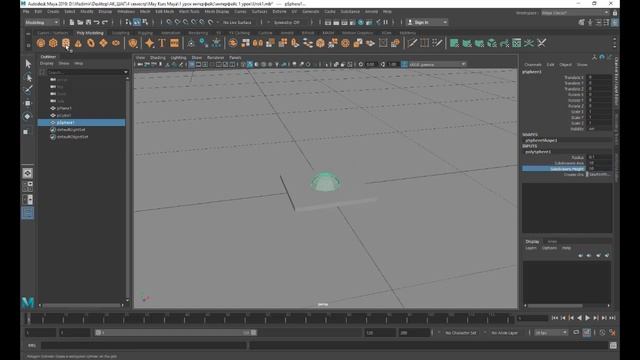Toggle the Channel Box sidebar icon top right
Viewport: 640px width, 360px height.
[614, 22]
